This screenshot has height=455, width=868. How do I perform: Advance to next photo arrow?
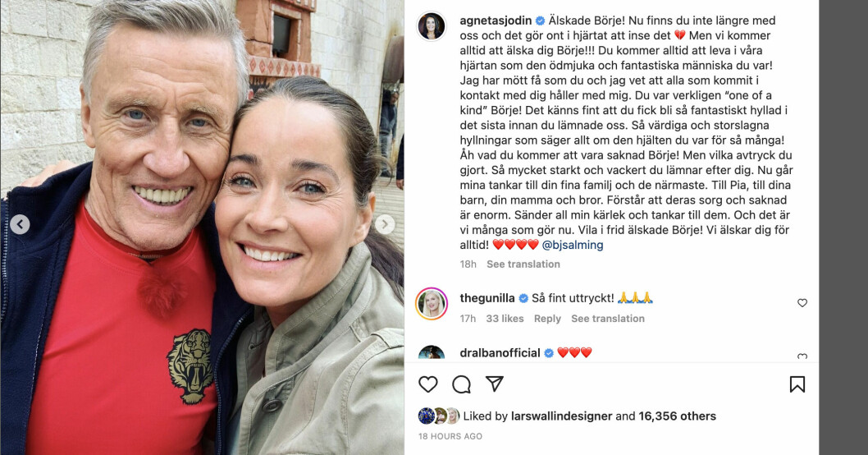tap(385, 224)
